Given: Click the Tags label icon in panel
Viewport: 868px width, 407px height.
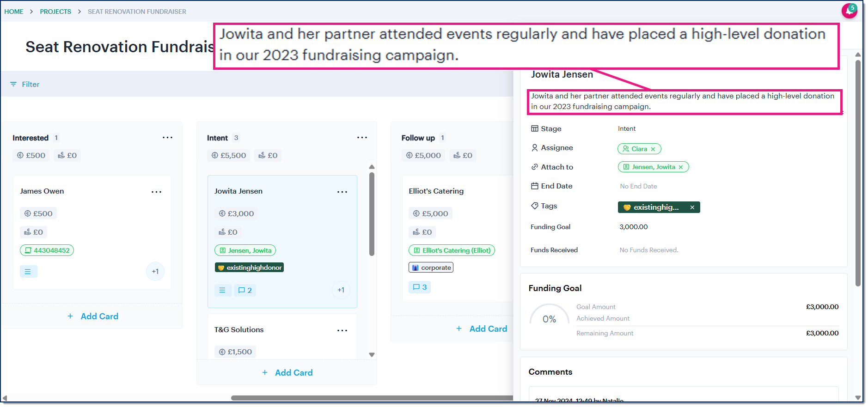Looking at the screenshot, I should pyautogui.click(x=535, y=206).
